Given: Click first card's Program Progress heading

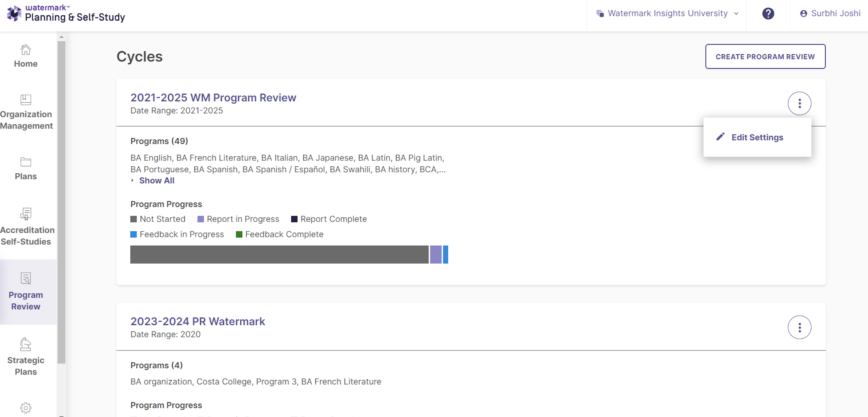Looking at the screenshot, I should click(x=166, y=204).
